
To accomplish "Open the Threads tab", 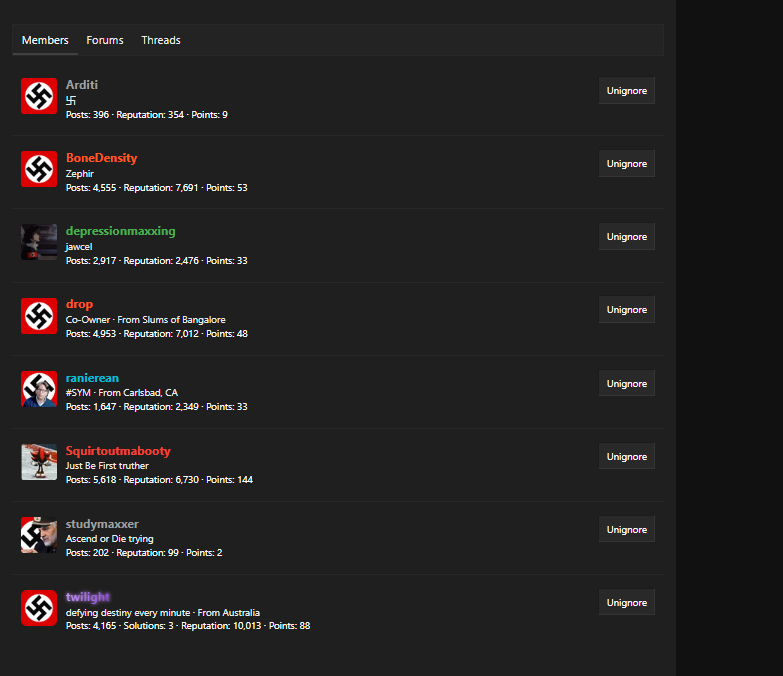I will point(161,40).
